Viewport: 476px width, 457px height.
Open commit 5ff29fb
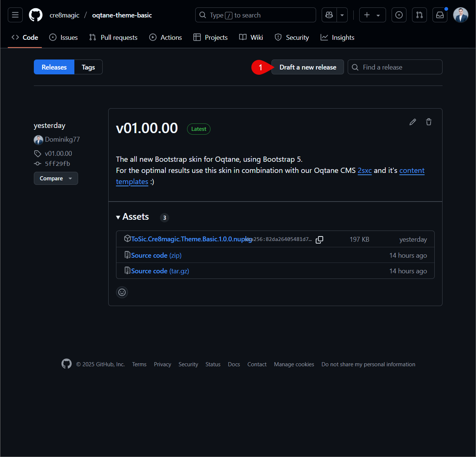57,164
